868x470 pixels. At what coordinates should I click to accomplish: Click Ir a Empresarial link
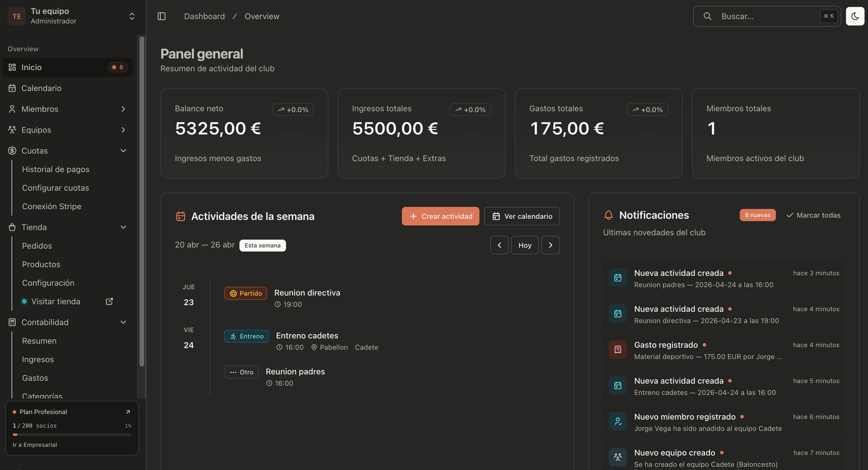click(35, 445)
